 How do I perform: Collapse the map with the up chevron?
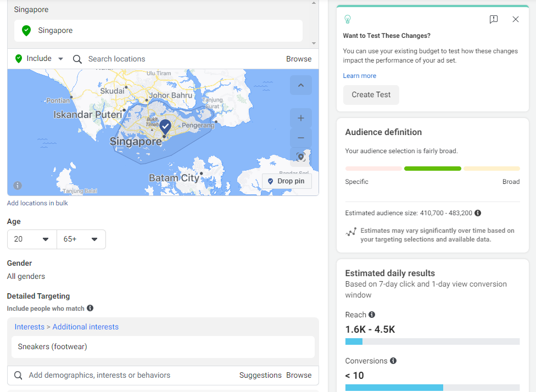[x=300, y=85]
